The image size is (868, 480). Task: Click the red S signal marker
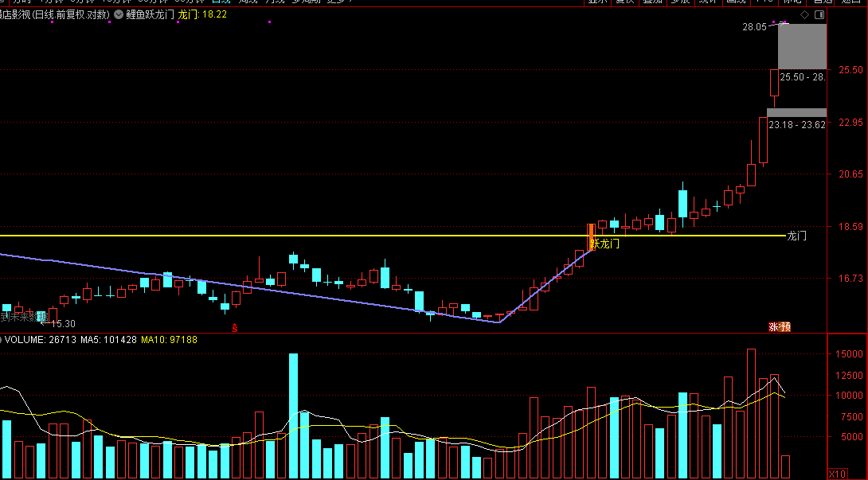(235, 328)
